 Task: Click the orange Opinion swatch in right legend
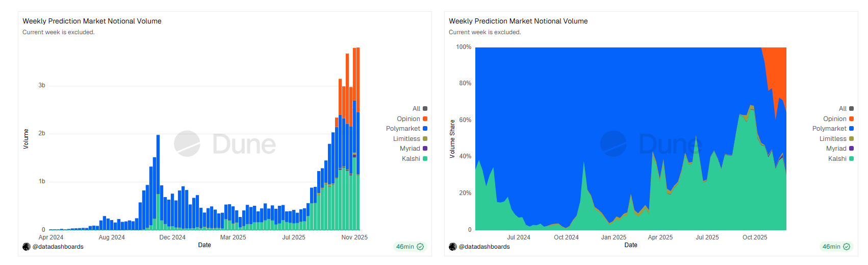[851, 119]
